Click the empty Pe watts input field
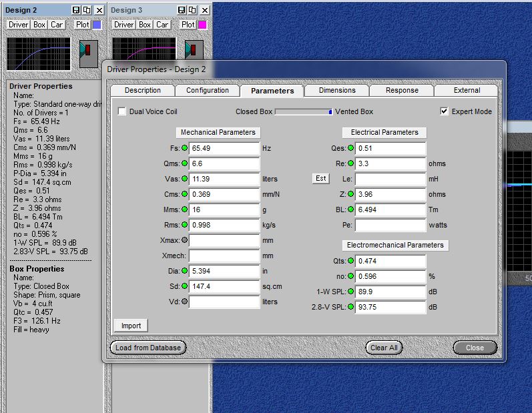Screen dimensions: 532x413 point(390,225)
